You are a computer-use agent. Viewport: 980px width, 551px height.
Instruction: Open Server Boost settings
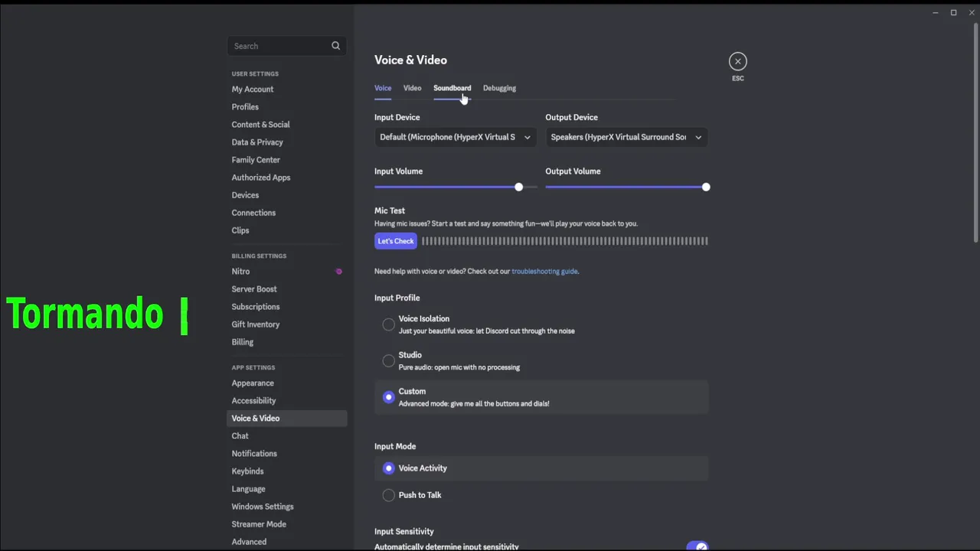pyautogui.click(x=254, y=289)
